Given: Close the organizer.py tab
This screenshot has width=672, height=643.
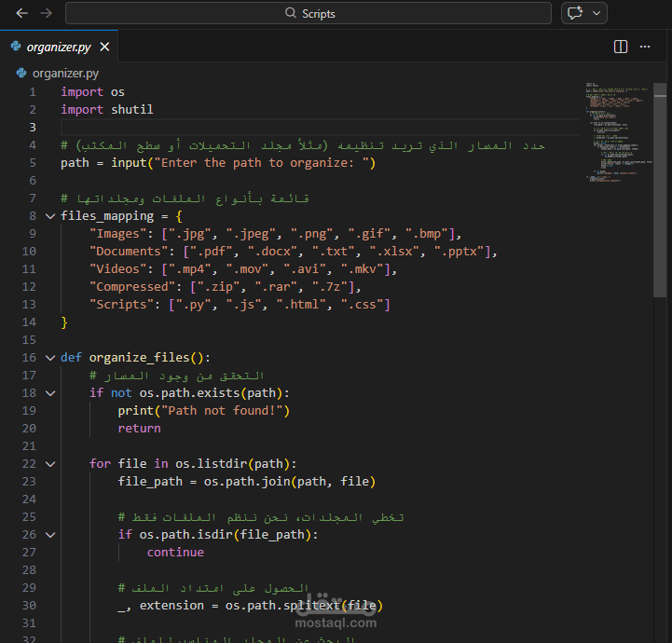Looking at the screenshot, I should point(104,47).
